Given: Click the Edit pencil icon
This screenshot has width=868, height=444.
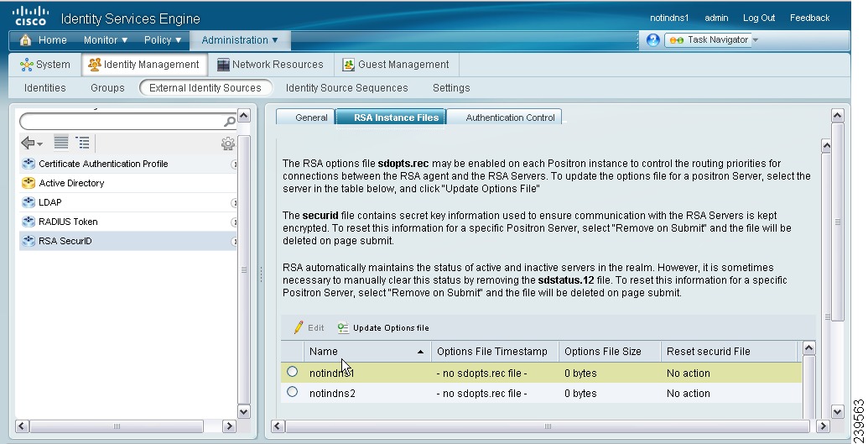Looking at the screenshot, I should [299, 327].
